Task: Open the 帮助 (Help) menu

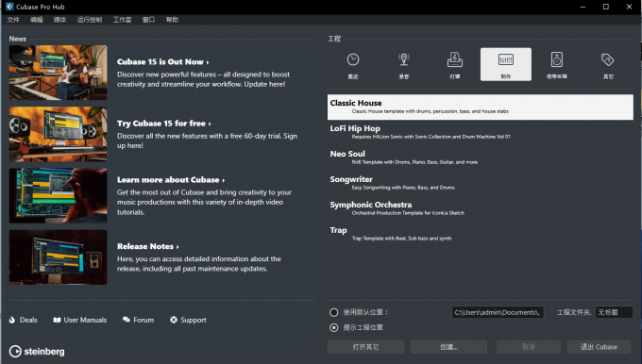Action: (x=172, y=20)
